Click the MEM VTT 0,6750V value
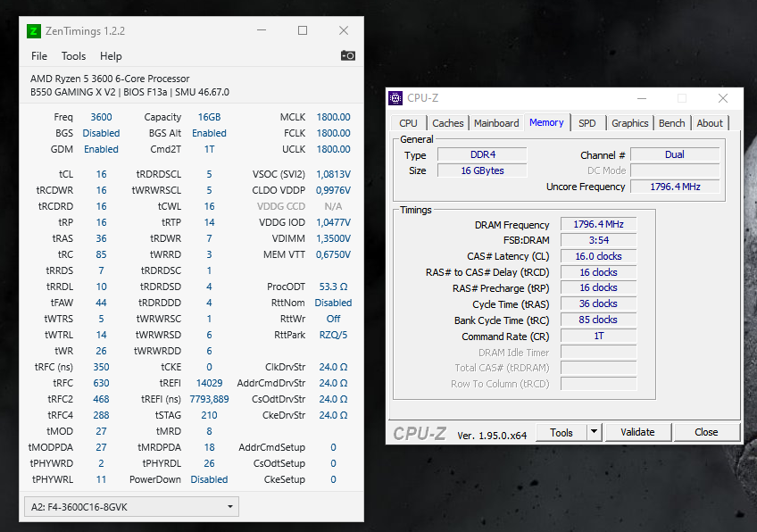This screenshot has height=532, width=757. (x=333, y=254)
